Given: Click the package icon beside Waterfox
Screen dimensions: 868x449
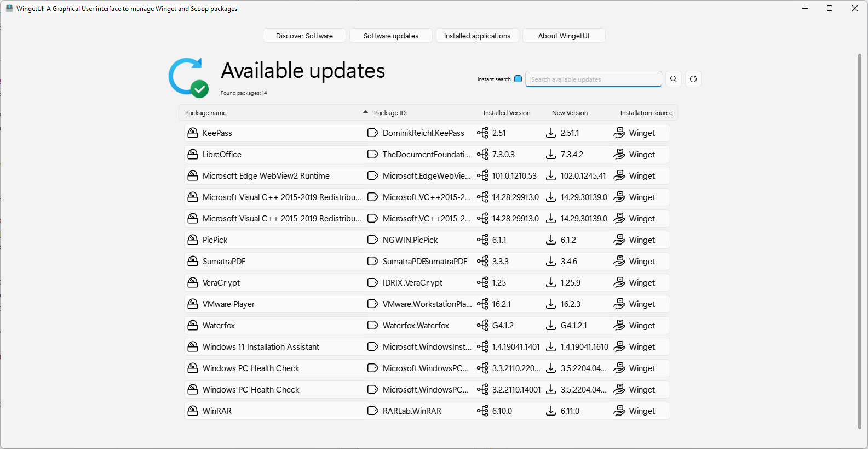Looking at the screenshot, I should point(193,325).
